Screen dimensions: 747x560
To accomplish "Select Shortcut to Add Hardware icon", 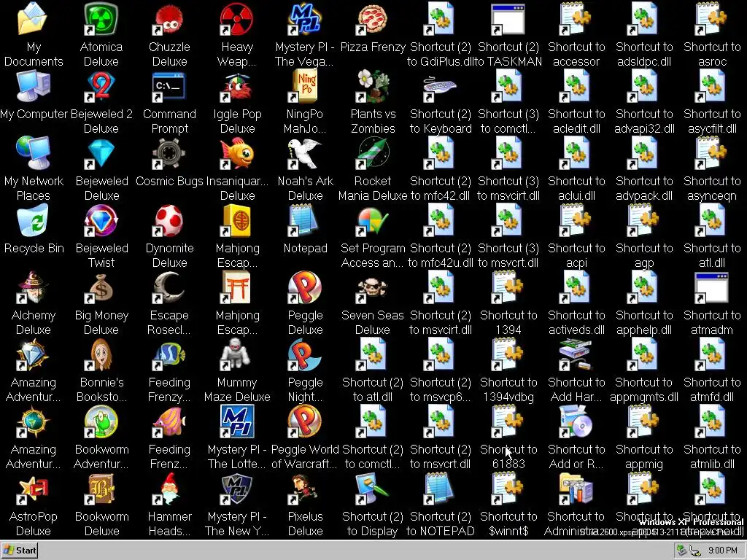I will click(576, 354).
